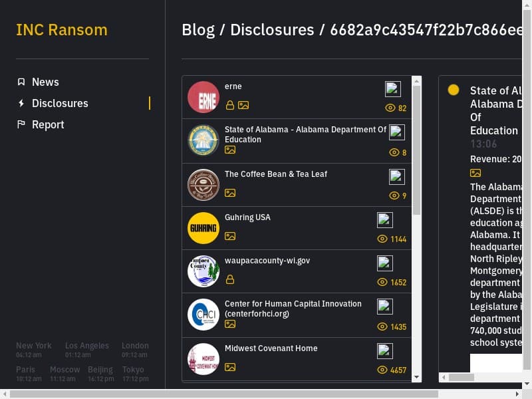Click the Waupaca County logo
The width and height of the screenshot is (532, 399).
click(x=203, y=271)
